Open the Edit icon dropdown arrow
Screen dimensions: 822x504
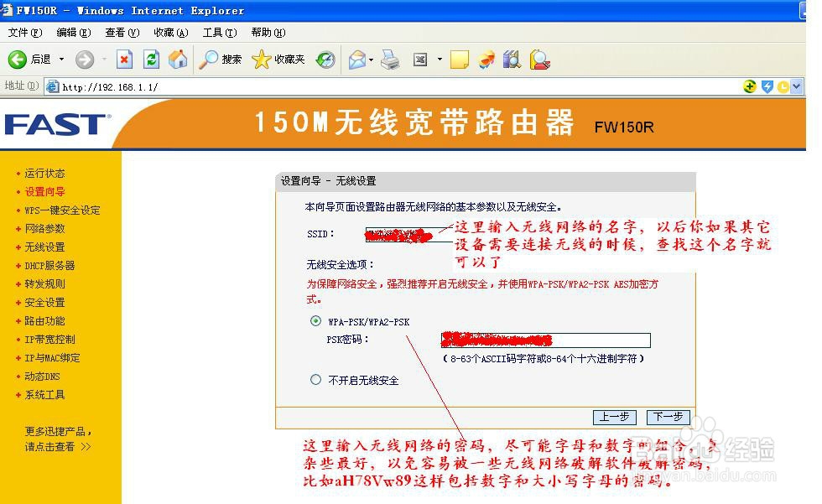[440, 60]
